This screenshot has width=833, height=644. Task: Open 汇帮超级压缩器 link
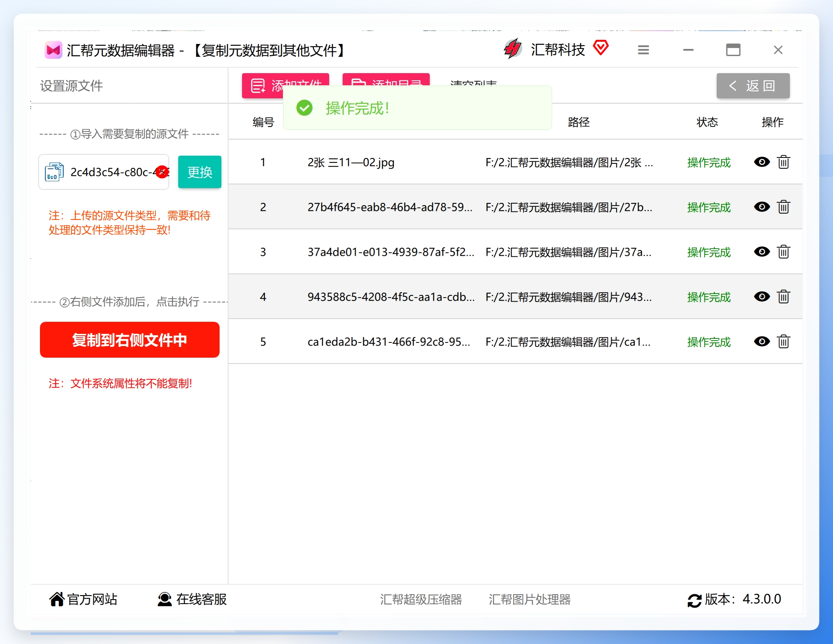tap(421, 600)
